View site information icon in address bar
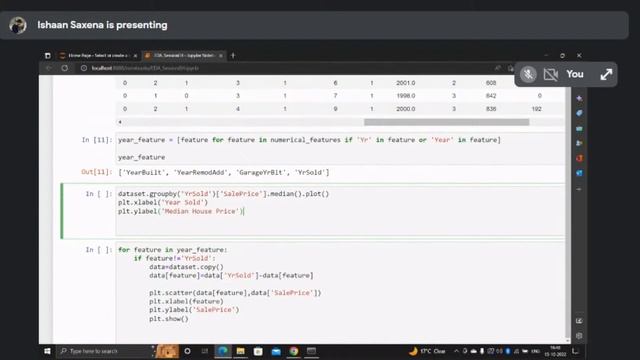Image resolution: width=640 pixels, height=360 pixels. click(84, 68)
